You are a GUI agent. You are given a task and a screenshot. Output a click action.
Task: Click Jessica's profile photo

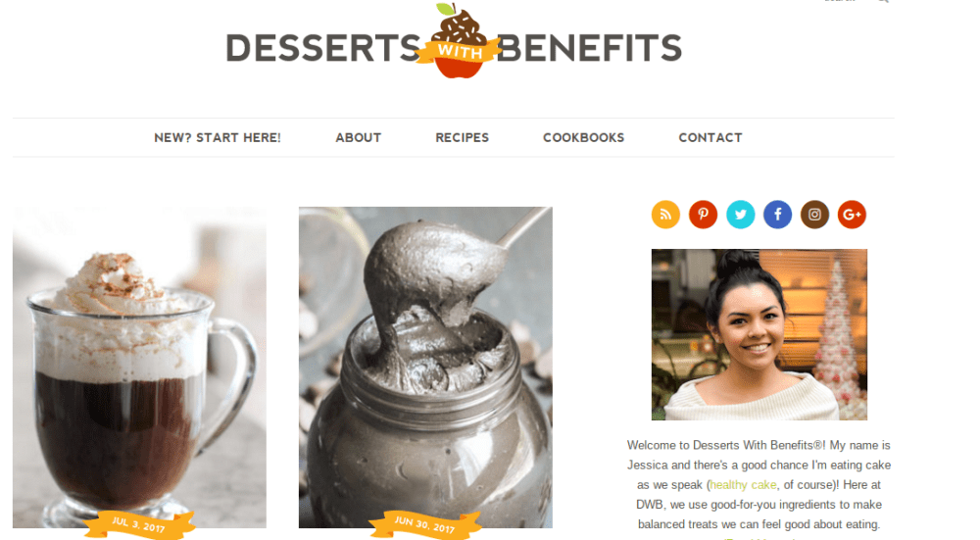[x=759, y=334]
